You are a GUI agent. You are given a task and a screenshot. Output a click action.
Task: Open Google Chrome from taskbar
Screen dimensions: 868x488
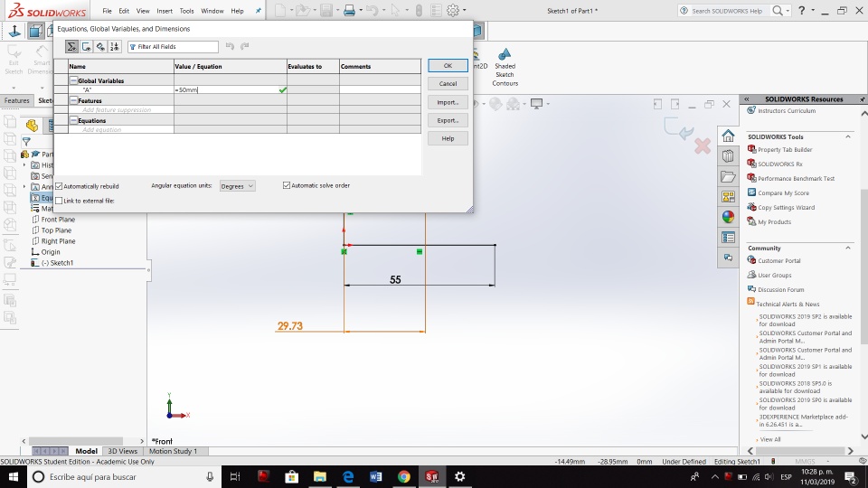pyautogui.click(x=403, y=476)
